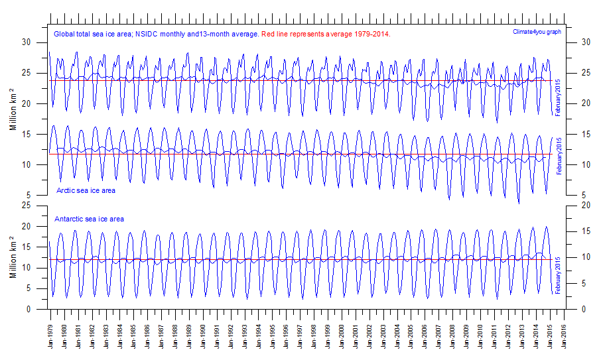This screenshot has width=603, height=364.
Task: Click the 'Jan-1994' x-axis label
Action: click(258, 337)
